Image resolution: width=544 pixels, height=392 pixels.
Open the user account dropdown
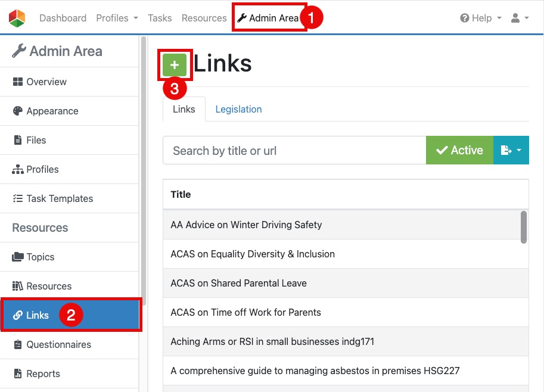(520, 18)
